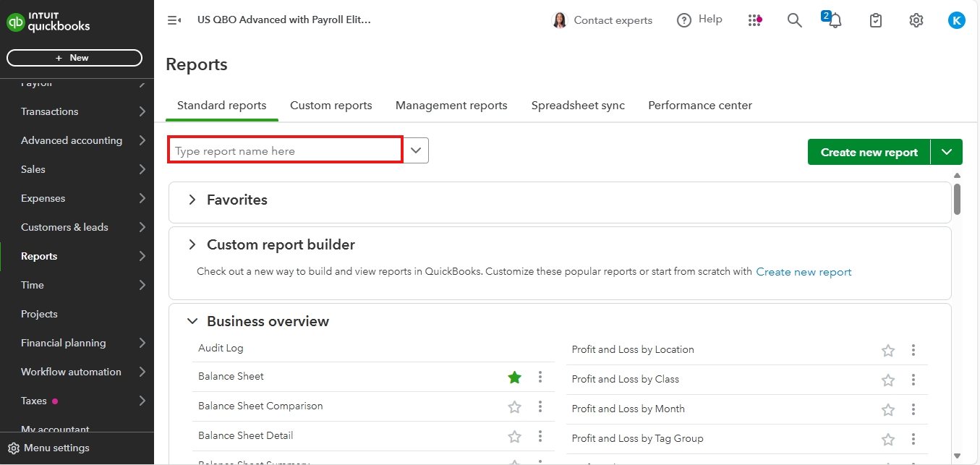Open the global search magnifier icon

794,20
